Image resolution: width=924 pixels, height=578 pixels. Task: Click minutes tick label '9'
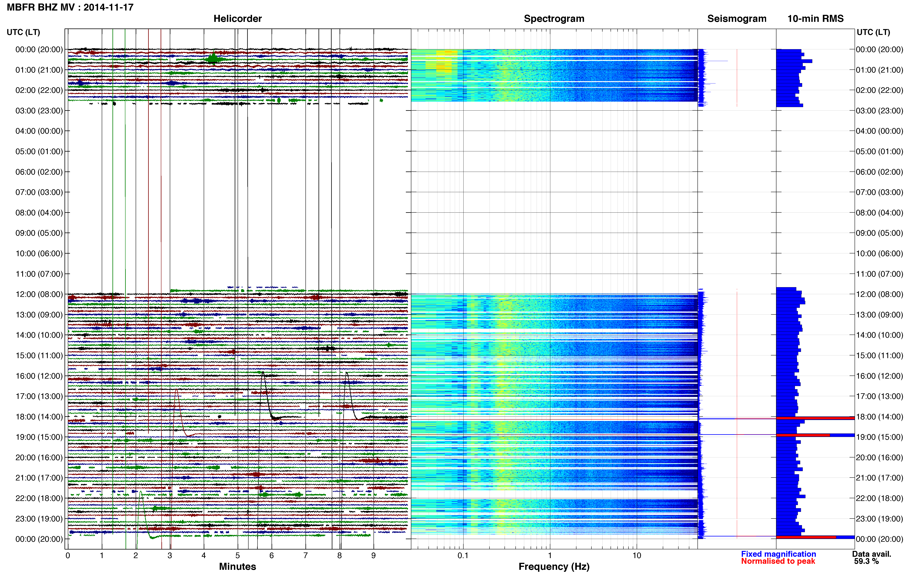(x=373, y=555)
